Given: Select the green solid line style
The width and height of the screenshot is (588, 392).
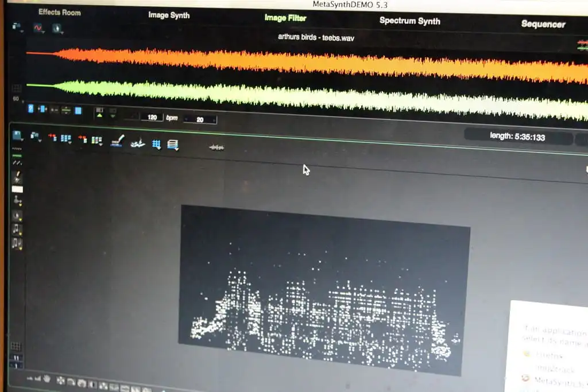Looking at the screenshot, I should coord(17,156).
